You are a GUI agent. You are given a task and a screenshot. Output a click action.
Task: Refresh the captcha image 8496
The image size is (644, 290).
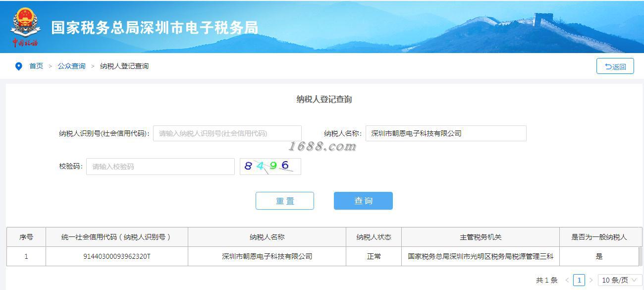coord(270,167)
